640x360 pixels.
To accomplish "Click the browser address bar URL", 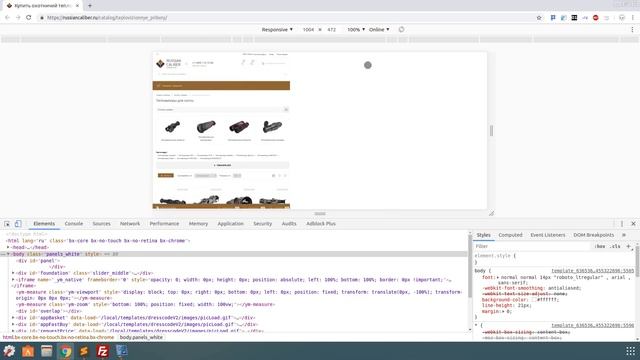I will coord(107,18).
